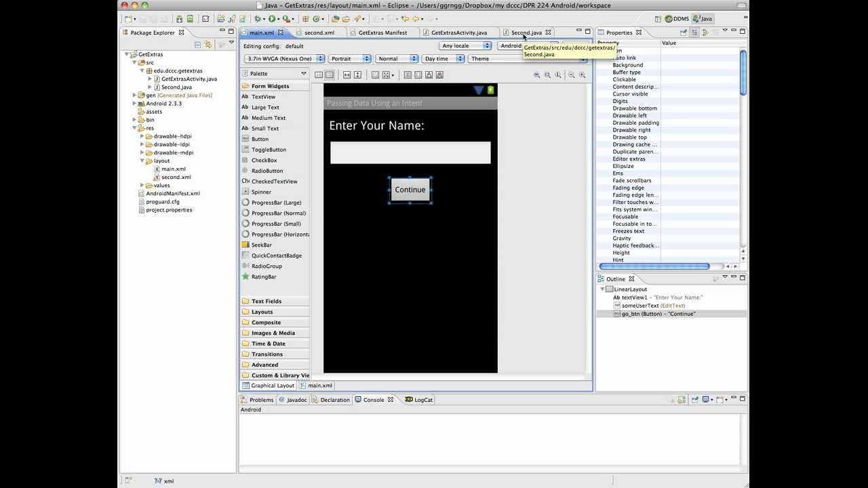Screen dimensions: 868x488
Task: Set vertical linear layout orientation icon
Action: coord(329,75)
